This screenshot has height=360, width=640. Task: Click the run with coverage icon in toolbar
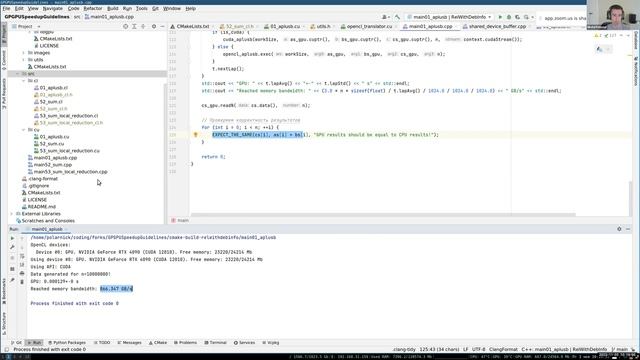pos(518,17)
